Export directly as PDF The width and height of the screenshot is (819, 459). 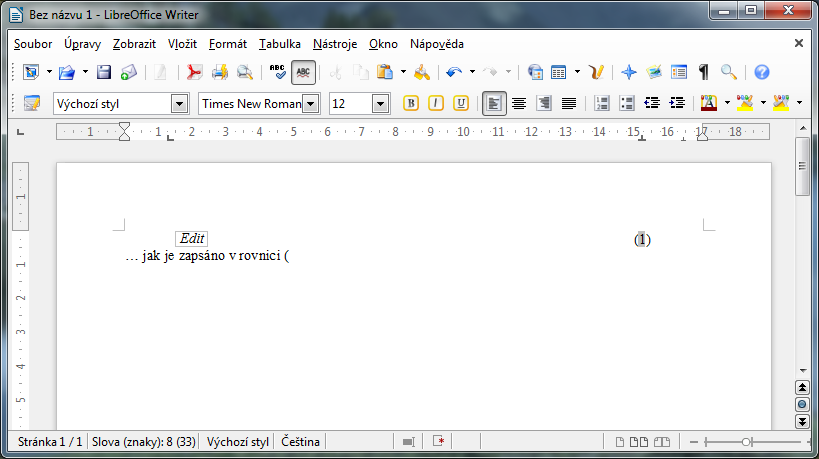pyautogui.click(x=194, y=72)
